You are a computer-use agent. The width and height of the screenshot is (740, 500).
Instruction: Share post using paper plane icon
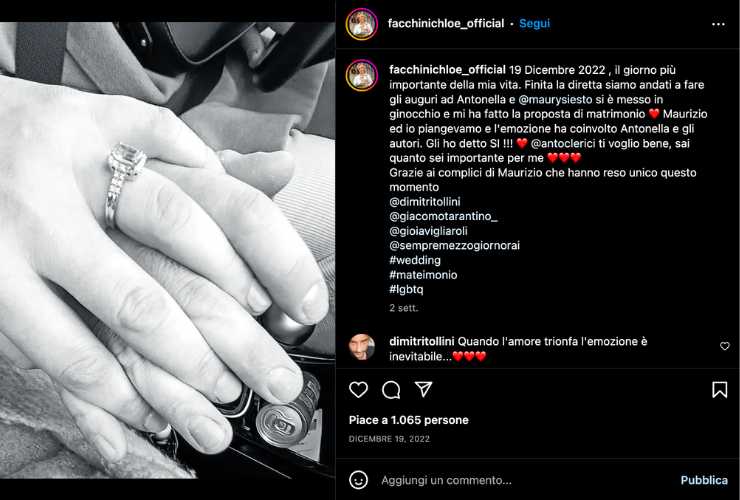click(423, 389)
